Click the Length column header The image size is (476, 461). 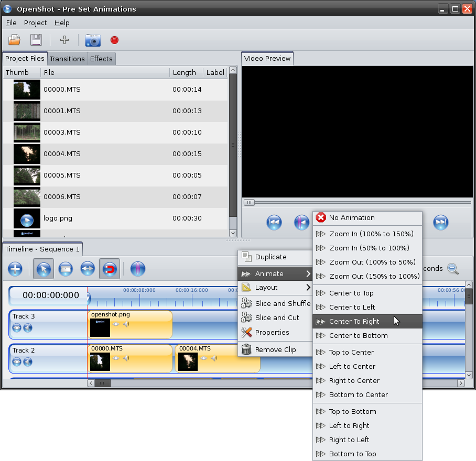click(184, 73)
